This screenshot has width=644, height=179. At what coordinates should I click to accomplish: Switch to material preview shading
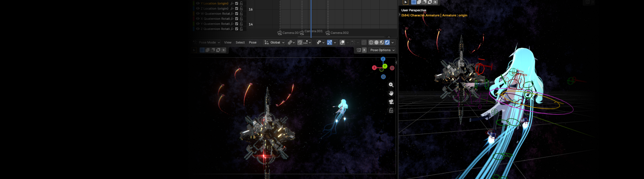point(382,42)
